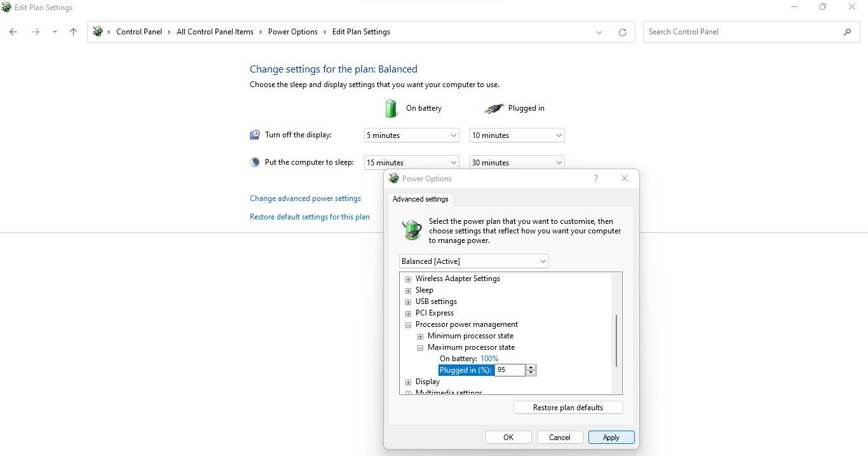
Task: Open On battery display timeout dropdown
Action: point(411,135)
